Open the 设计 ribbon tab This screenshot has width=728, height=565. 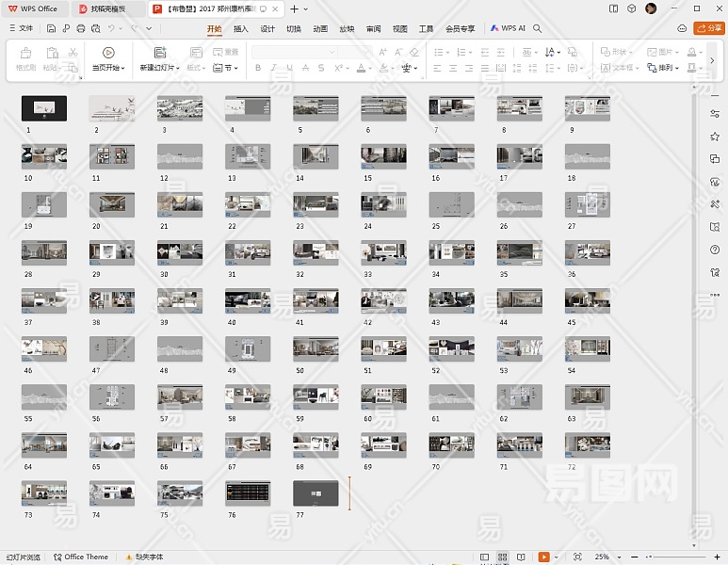[267, 29]
